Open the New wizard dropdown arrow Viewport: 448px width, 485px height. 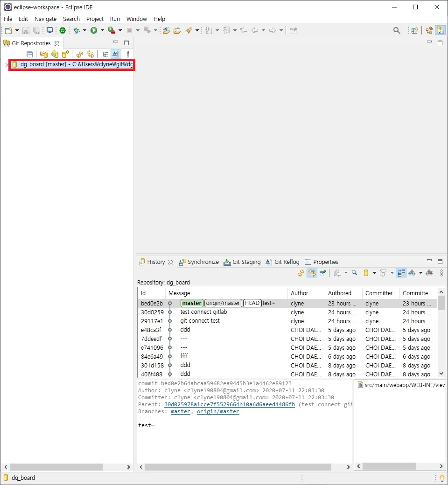17,30
